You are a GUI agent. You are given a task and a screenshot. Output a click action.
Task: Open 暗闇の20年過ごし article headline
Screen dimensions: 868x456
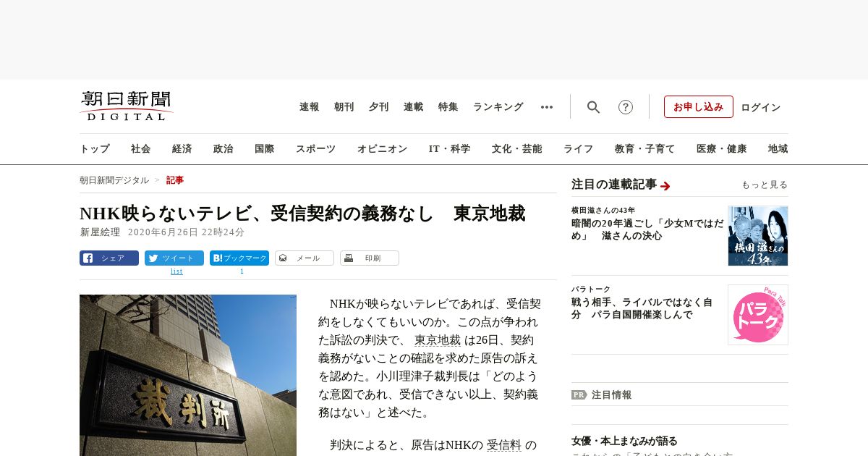[647, 229]
